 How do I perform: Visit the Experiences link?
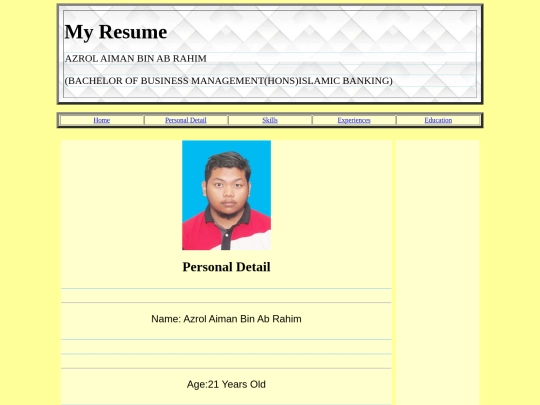[354, 120]
